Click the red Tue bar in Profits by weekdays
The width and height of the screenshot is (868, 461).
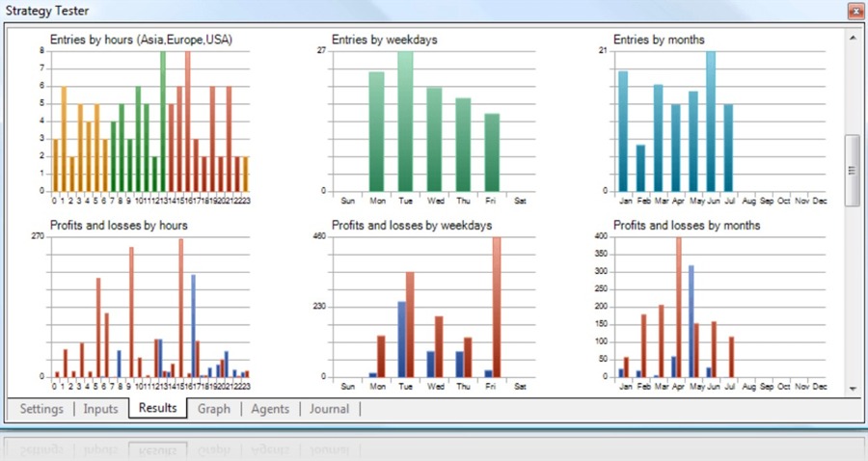coord(410,325)
